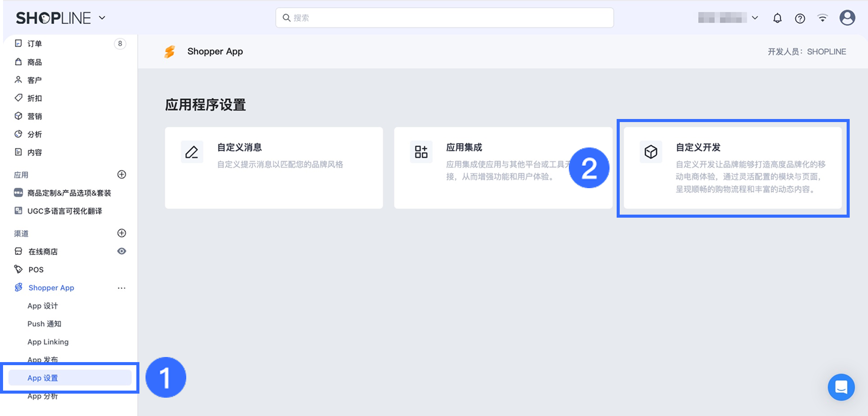The height and width of the screenshot is (416, 868).
Task: Click the orange Shopper App header logo
Action: pos(170,51)
